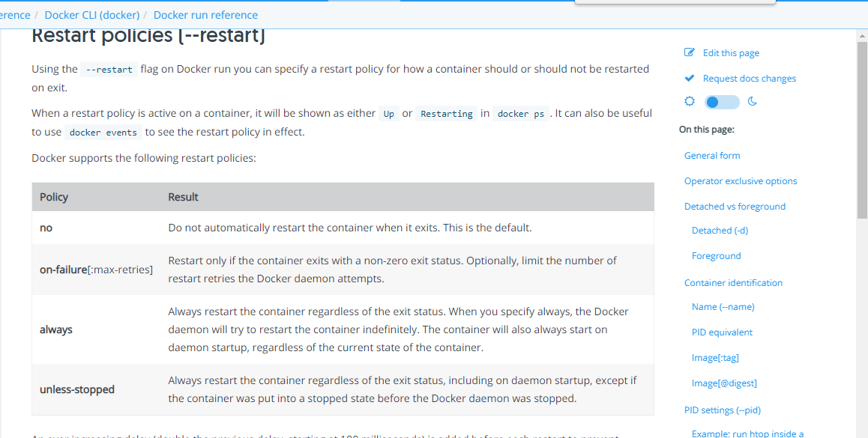Jump to the General form section

click(x=712, y=156)
